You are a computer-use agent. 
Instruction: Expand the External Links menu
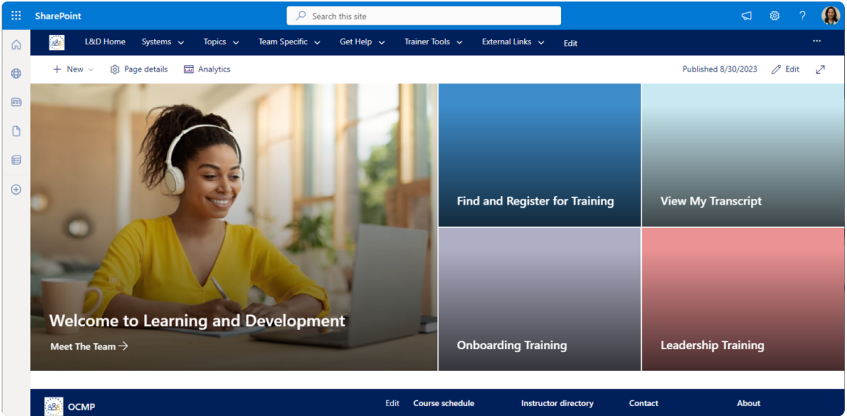tap(513, 42)
